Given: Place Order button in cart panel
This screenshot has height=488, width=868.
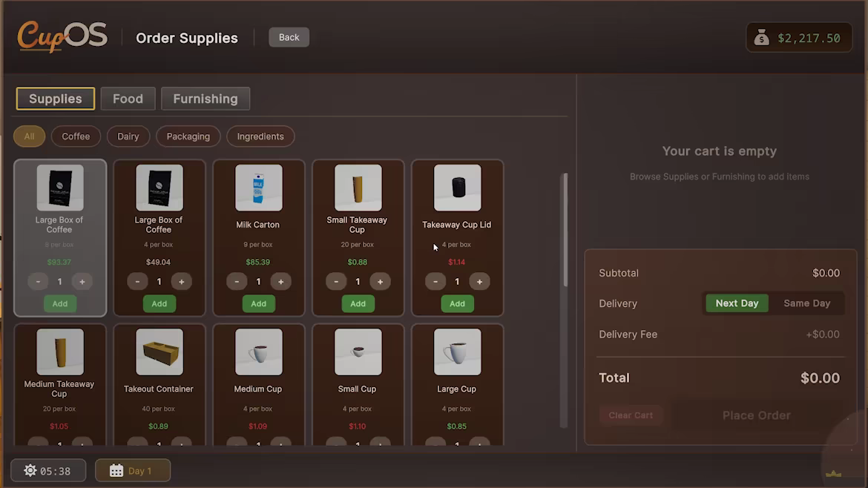Looking at the screenshot, I should click(x=756, y=415).
